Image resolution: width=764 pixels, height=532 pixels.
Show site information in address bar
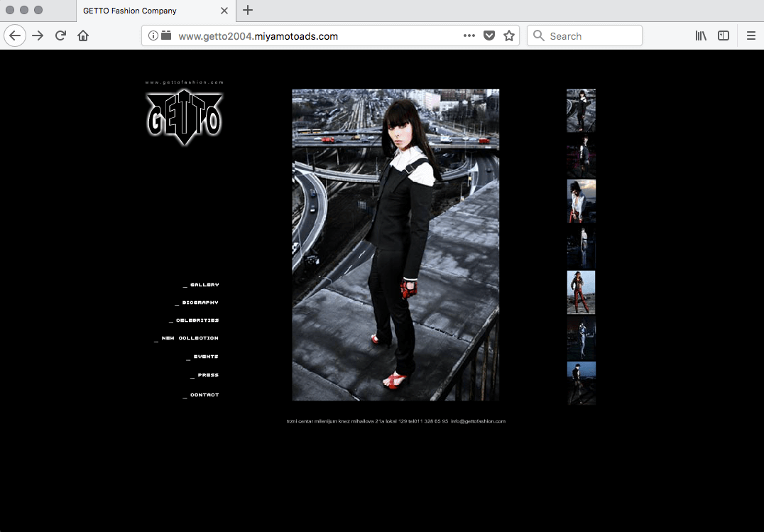click(153, 36)
